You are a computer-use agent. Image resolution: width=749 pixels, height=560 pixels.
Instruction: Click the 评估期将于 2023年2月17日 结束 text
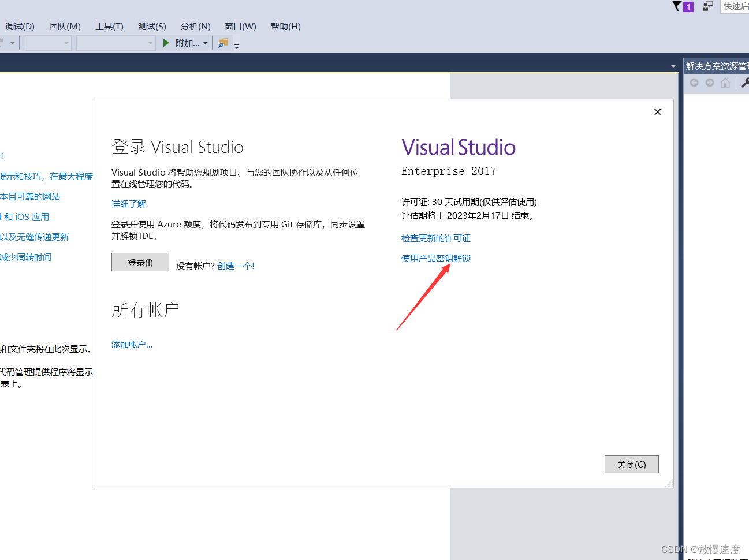468,215
